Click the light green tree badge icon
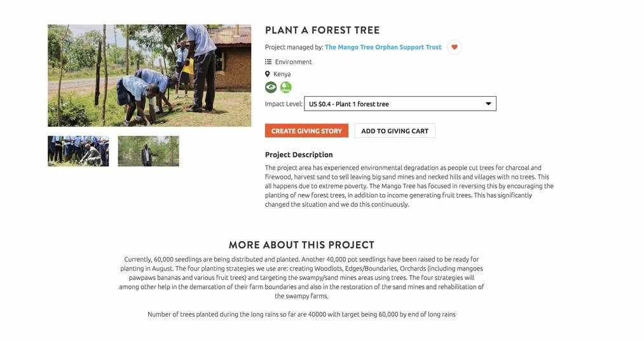 tap(286, 87)
